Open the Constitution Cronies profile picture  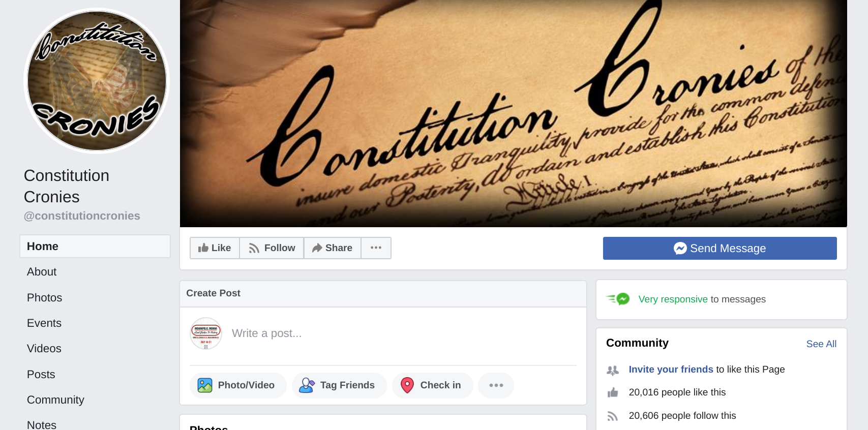97,81
